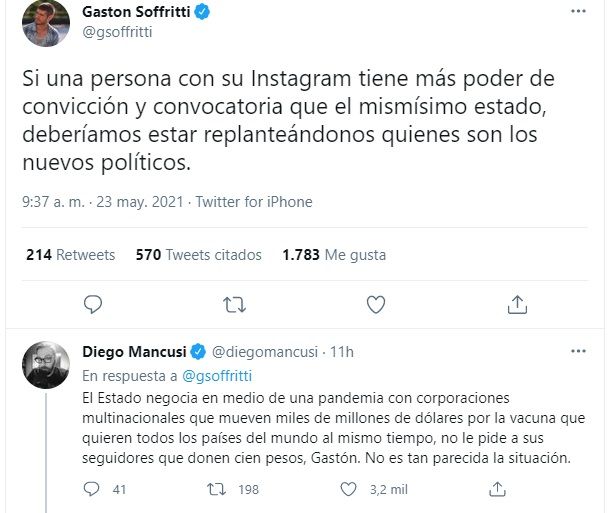This screenshot has height=513, width=609.
Task: Open Gaston Soffritti's profile picture
Action: click(45, 22)
